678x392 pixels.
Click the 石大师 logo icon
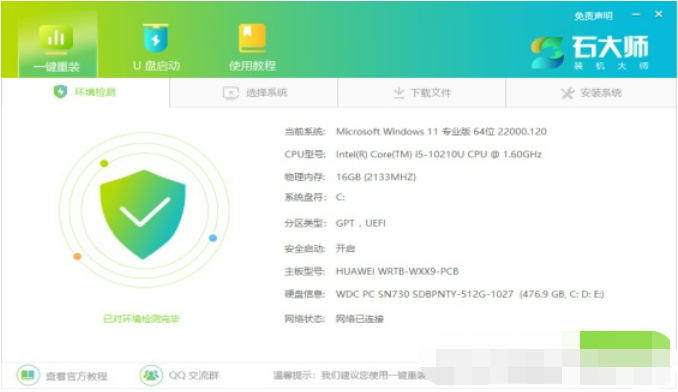(x=547, y=53)
